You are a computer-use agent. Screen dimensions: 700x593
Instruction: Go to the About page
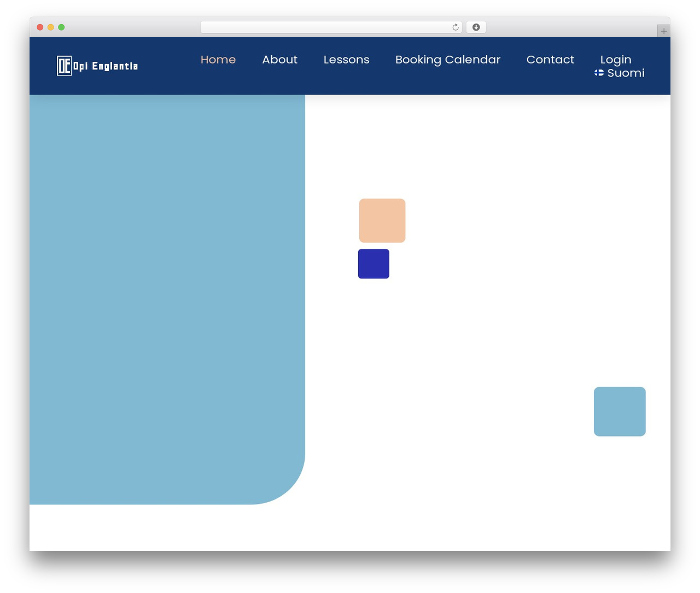pos(279,60)
